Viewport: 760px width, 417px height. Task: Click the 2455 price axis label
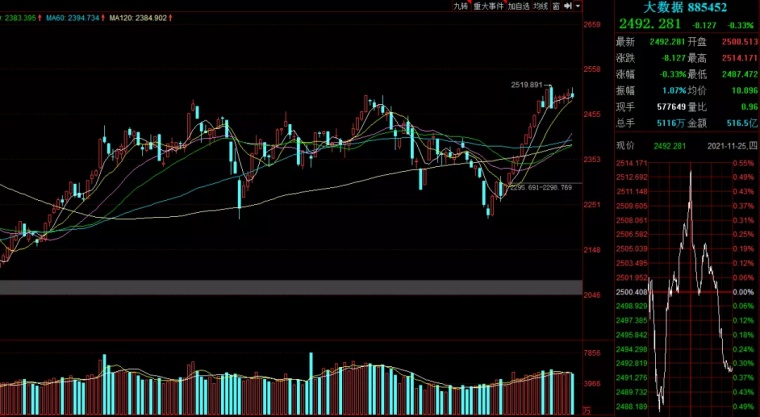point(592,114)
